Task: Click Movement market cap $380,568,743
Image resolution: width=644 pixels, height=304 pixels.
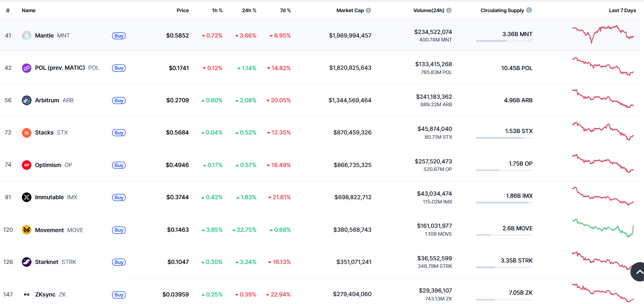Action: coord(352,230)
